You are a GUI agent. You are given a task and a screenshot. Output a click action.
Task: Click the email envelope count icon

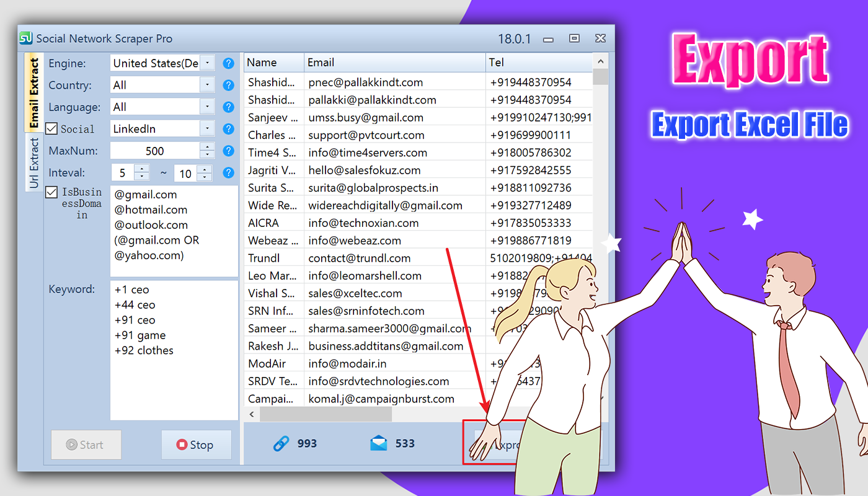pyautogui.click(x=379, y=443)
